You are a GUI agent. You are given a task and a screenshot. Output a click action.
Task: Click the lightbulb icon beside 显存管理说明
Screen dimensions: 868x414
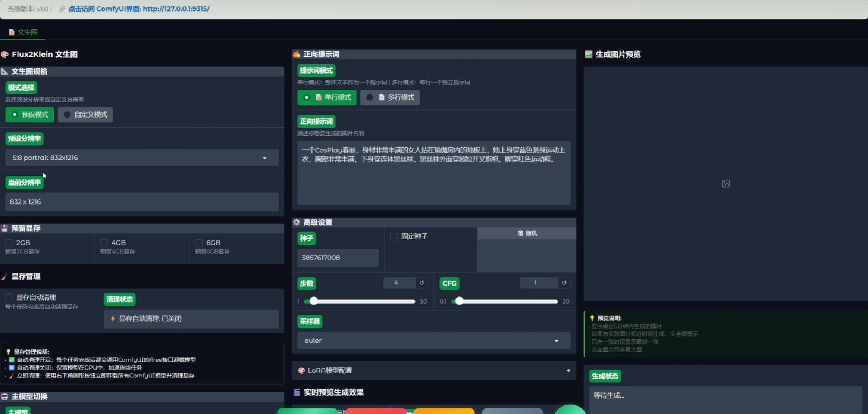tap(8, 352)
